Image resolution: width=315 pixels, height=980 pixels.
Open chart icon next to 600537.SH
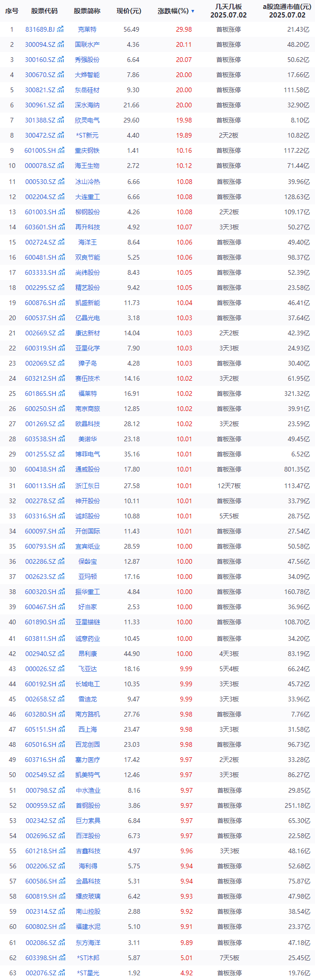coord(61,318)
